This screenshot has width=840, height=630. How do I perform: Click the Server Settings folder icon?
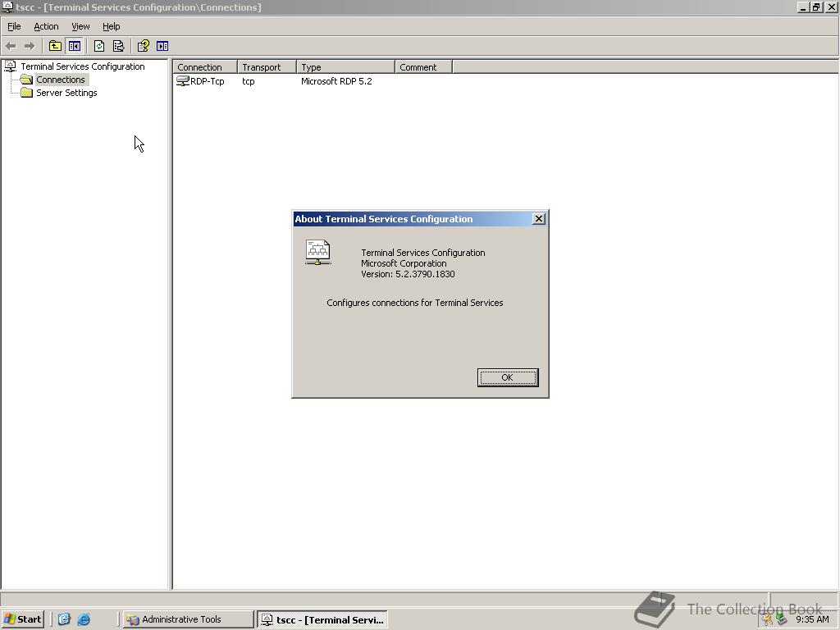click(x=27, y=93)
